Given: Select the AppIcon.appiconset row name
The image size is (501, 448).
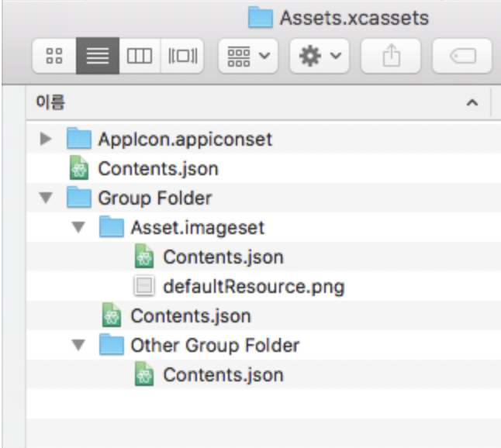Looking at the screenshot, I should click(x=185, y=140).
